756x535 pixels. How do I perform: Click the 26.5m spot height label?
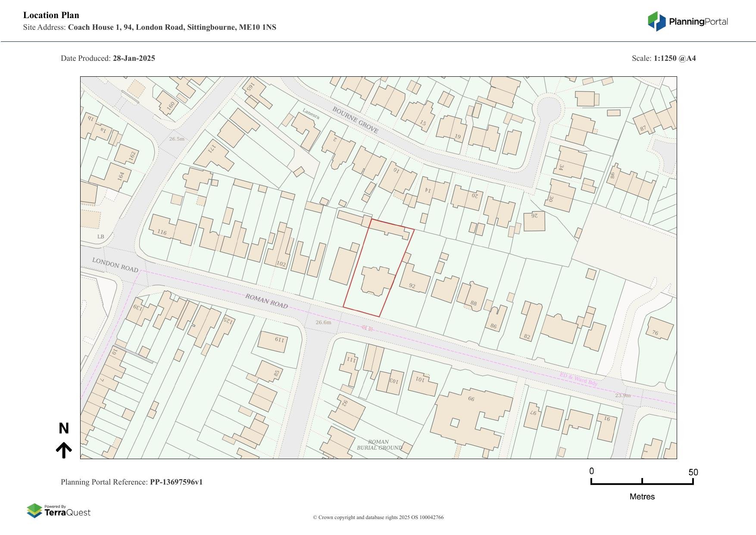(176, 139)
